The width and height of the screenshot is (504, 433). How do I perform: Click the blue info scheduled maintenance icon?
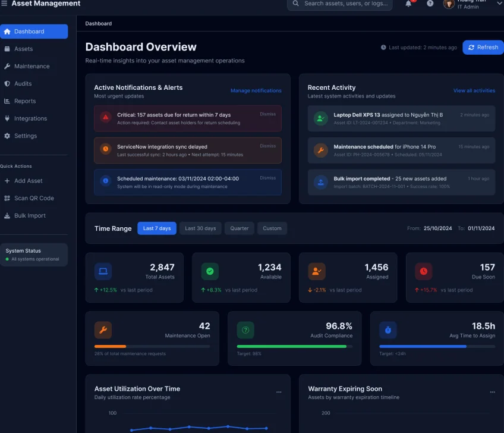105,181
